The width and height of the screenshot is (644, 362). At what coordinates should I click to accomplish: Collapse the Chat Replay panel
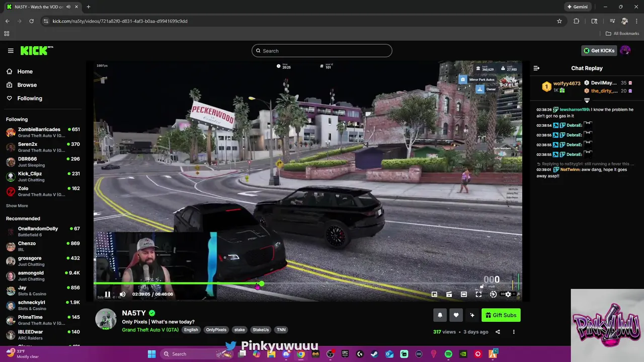pyautogui.click(x=536, y=68)
